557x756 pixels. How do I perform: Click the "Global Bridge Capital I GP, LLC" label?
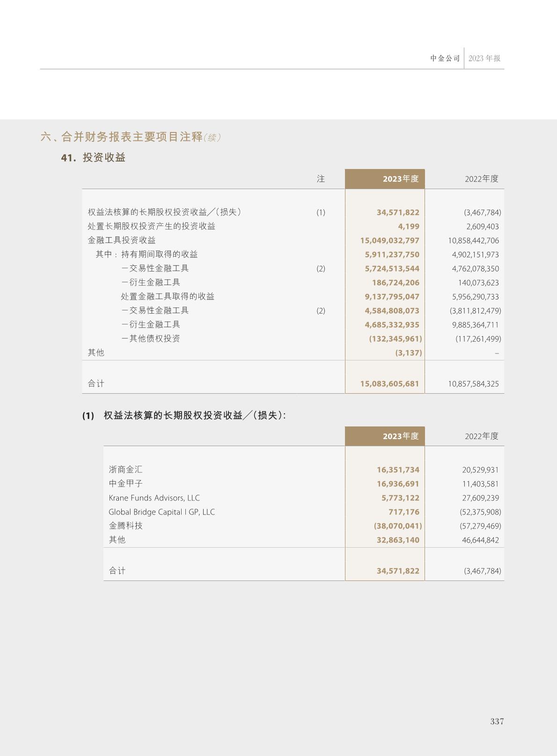tap(161, 512)
